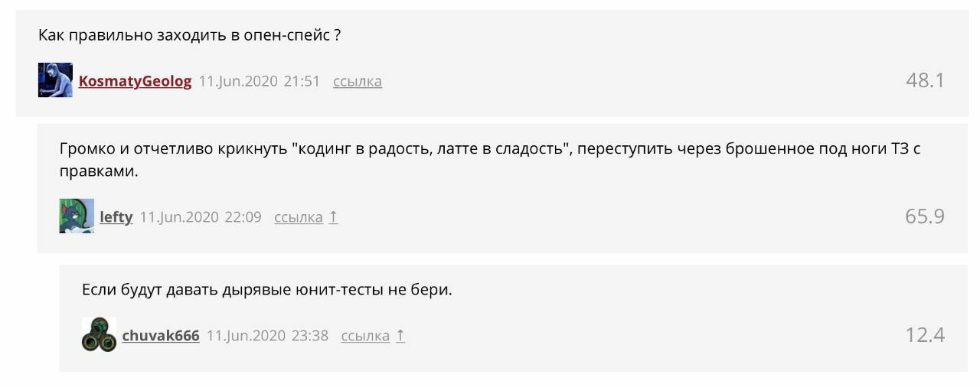Viewport: 980px width, 387px height.
Task: Click lefty's avatar picture
Action: click(x=77, y=216)
